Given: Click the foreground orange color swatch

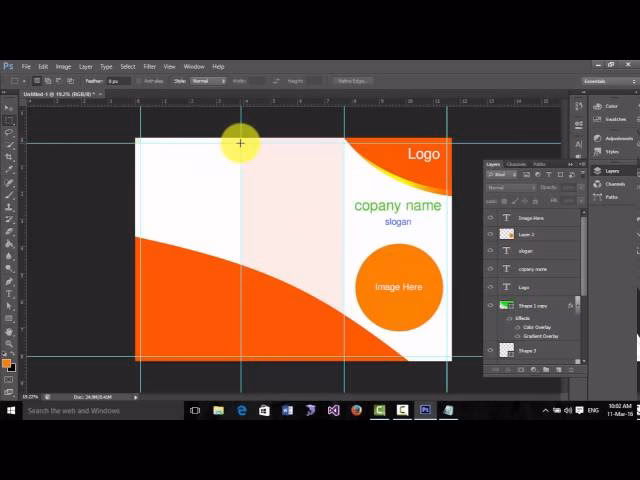Looking at the screenshot, I should (x=6, y=364).
